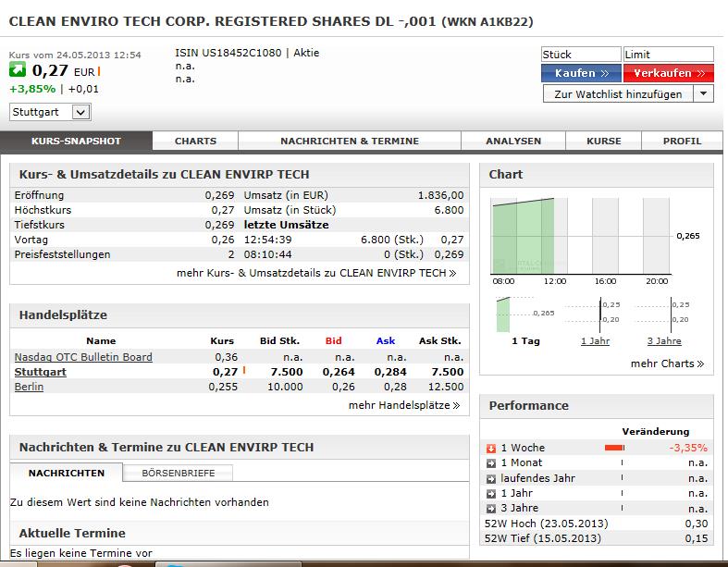Image resolution: width=728 pixels, height=567 pixels.
Task: Open the Nasdaq OTC Bulletin Board link
Action: tap(83, 357)
